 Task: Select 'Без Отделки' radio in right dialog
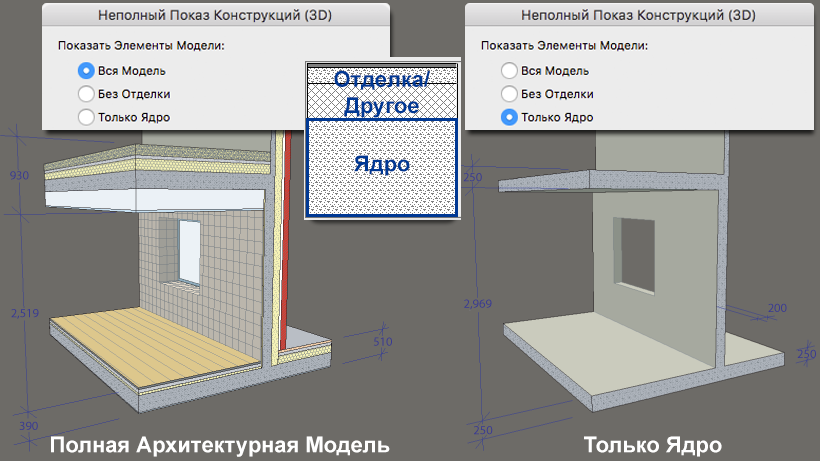click(509, 94)
